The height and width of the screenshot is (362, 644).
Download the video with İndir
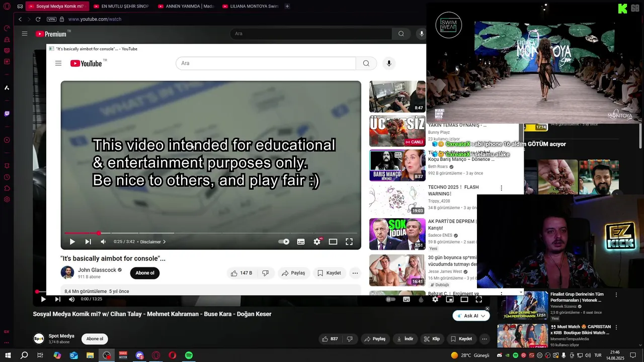(405, 339)
